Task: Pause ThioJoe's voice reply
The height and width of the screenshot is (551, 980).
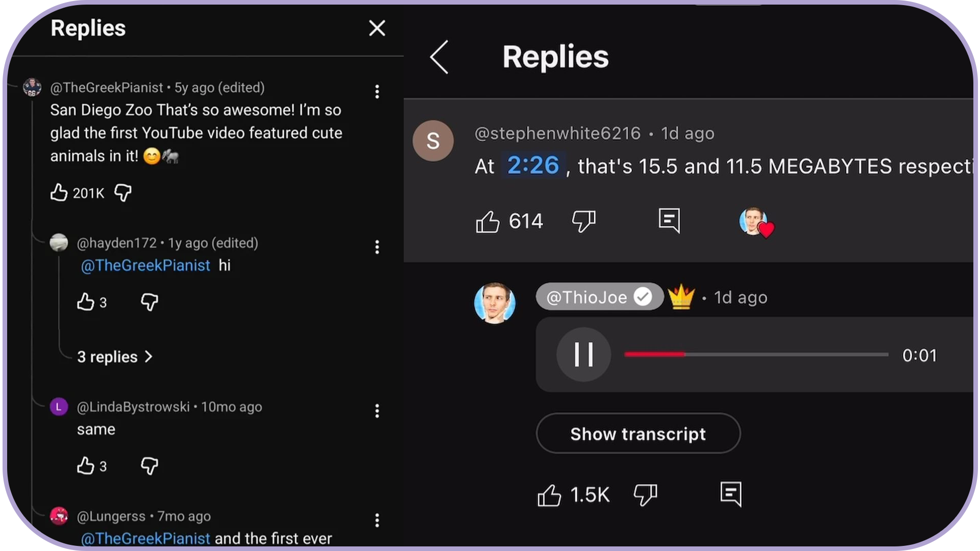Action: [x=583, y=355]
